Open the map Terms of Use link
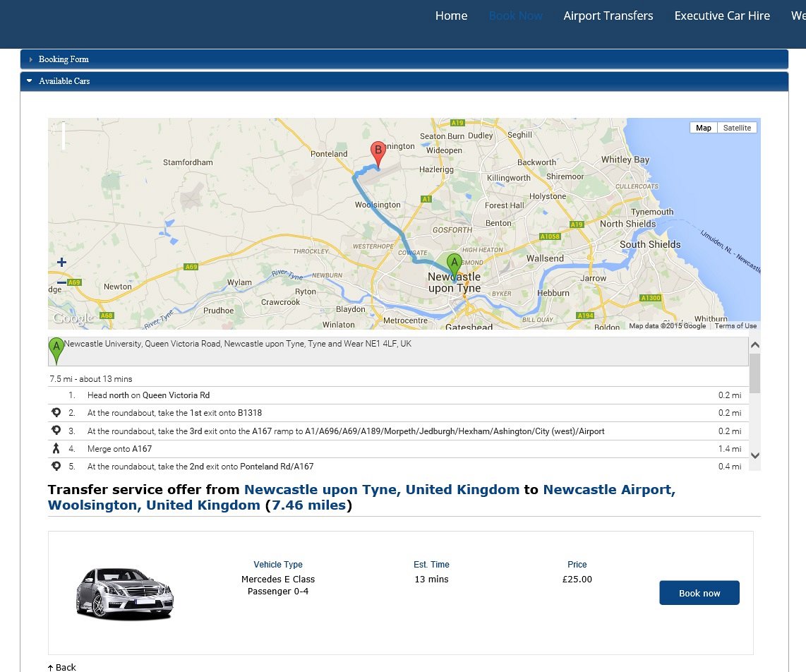The height and width of the screenshot is (672, 806). tap(735, 325)
